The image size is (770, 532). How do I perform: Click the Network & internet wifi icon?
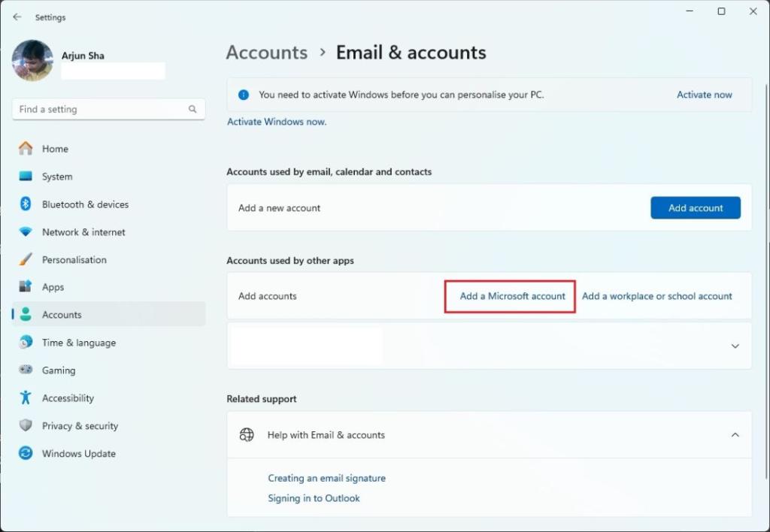point(26,231)
